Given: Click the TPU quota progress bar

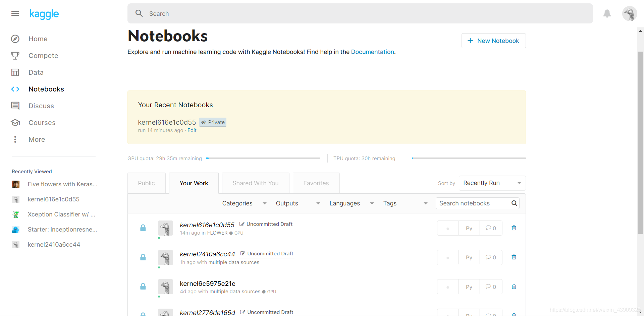Looking at the screenshot, I should [x=469, y=158].
